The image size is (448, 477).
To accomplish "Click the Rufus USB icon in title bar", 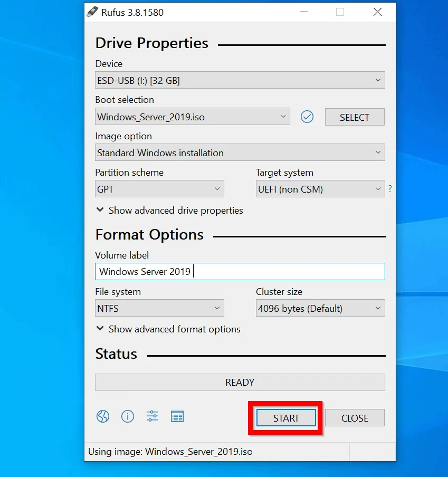I will point(92,12).
